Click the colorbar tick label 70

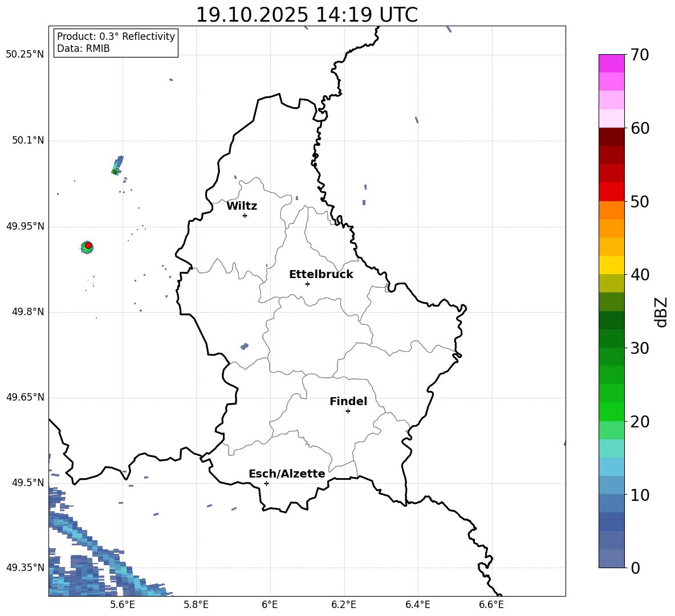click(x=640, y=55)
